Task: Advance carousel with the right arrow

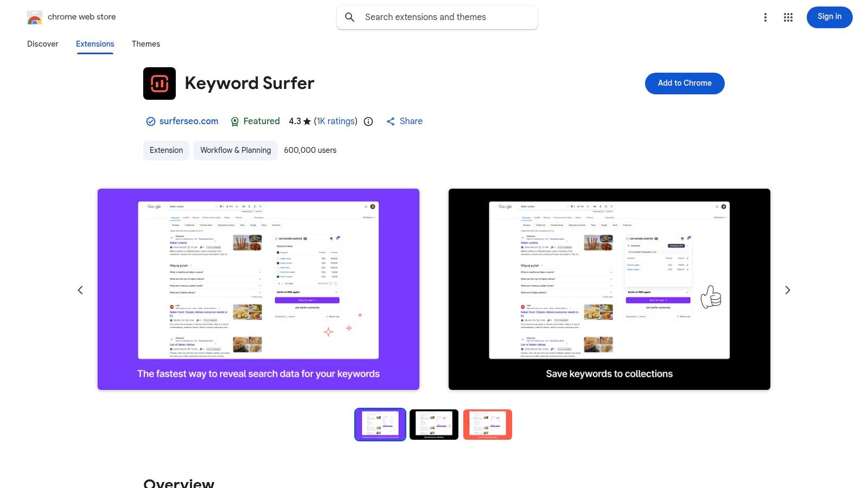Action: [x=788, y=290]
